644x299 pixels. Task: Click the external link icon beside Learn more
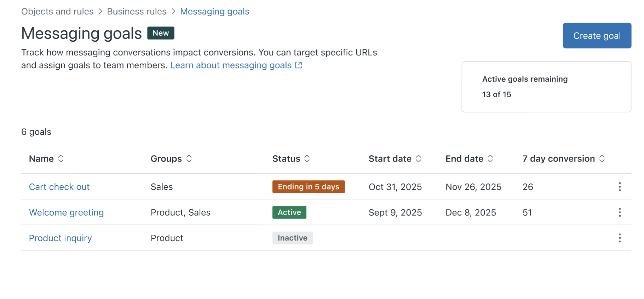pyautogui.click(x=299, y=65)
